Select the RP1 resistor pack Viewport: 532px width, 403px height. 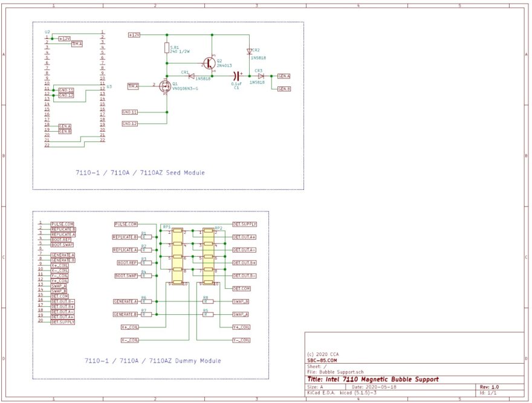178,257
